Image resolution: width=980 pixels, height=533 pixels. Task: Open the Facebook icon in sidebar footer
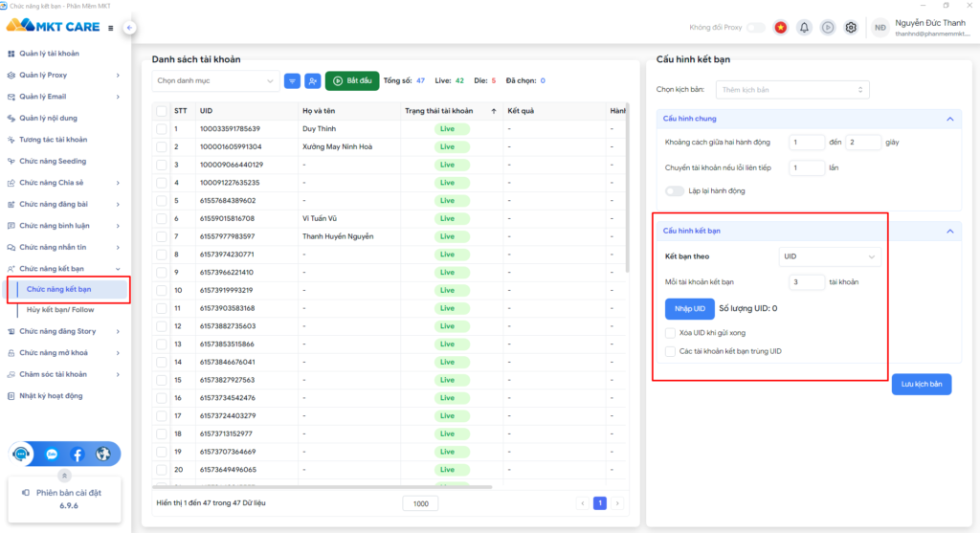point(78,455)
